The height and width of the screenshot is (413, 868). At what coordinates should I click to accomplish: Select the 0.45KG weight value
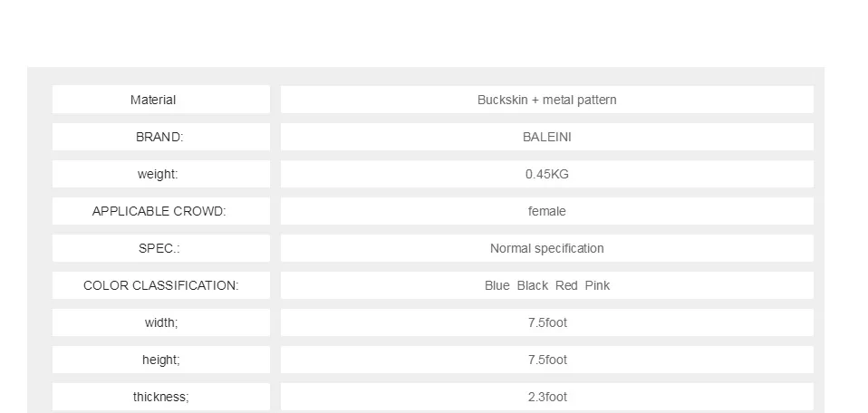click(547, 174)
